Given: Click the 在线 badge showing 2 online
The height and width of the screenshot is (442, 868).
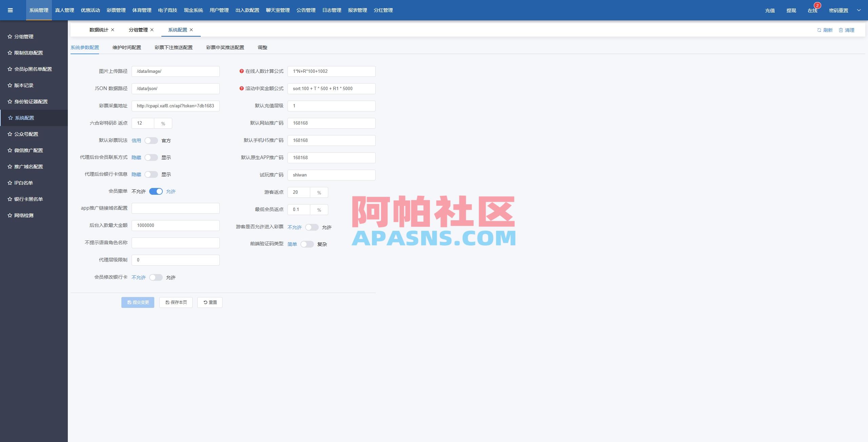Looking at the screenshot, I should click(x=812, y=10).
